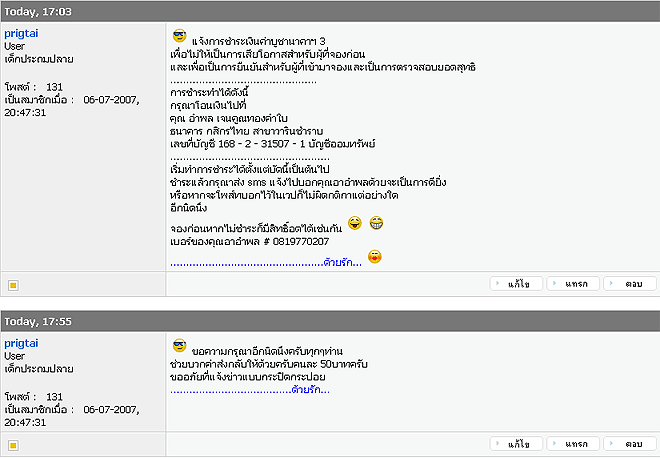
Task: Click ตอบ button on the 17:55 post
Action: [630, 444]
